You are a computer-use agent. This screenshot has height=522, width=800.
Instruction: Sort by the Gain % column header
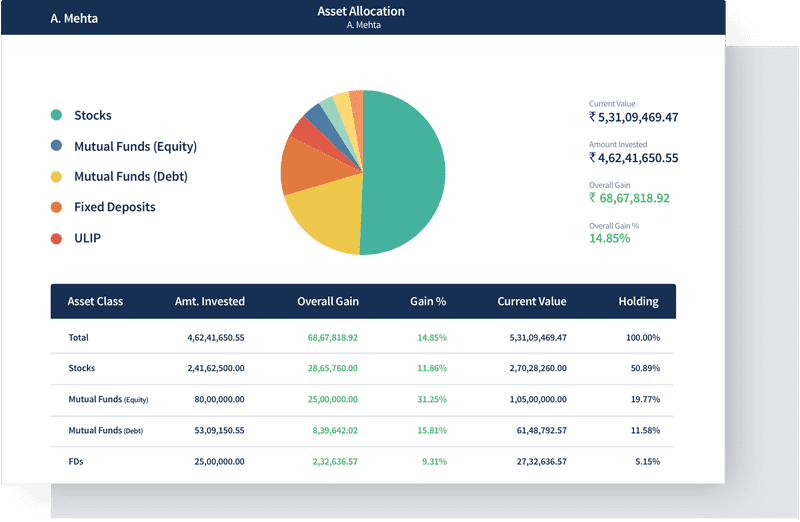428,302
